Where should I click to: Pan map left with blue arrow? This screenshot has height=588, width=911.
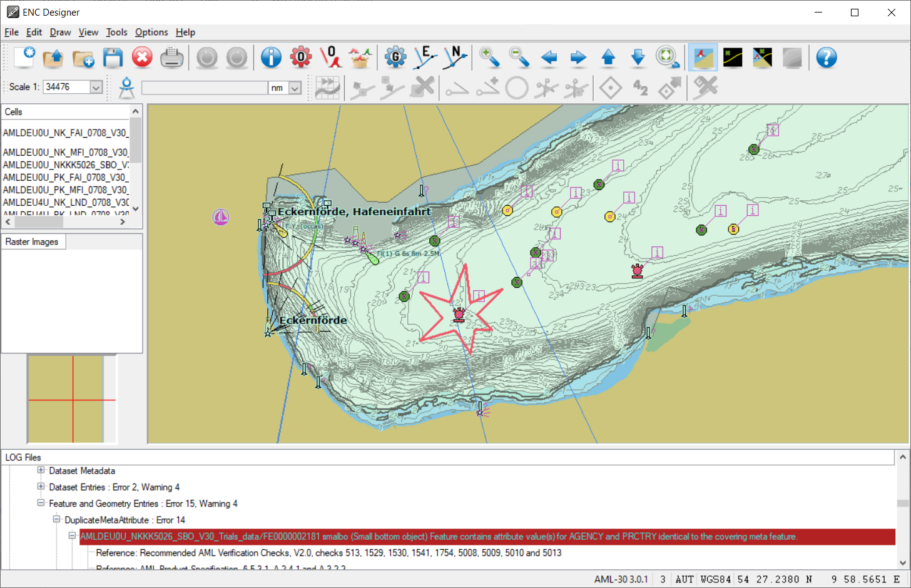[x=549, y=58]
